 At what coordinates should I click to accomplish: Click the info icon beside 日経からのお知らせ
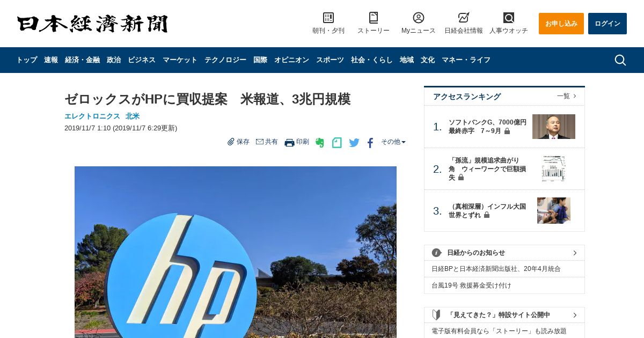pyautogui.click(x=436, y=253)
